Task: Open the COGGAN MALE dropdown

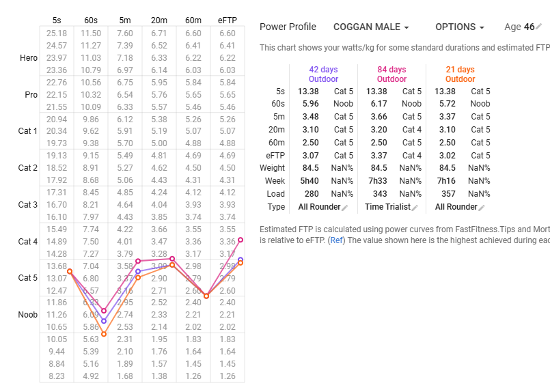Action: (371, 27)
